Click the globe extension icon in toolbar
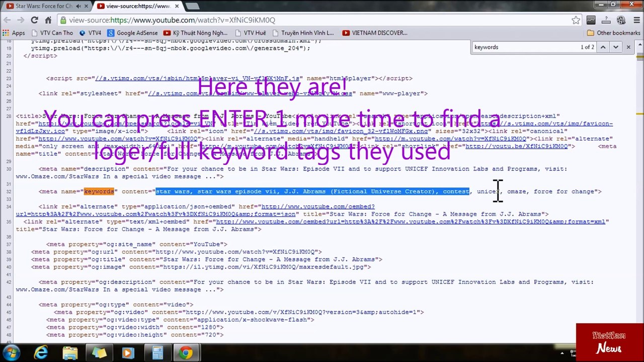 [x=621, y=20]
